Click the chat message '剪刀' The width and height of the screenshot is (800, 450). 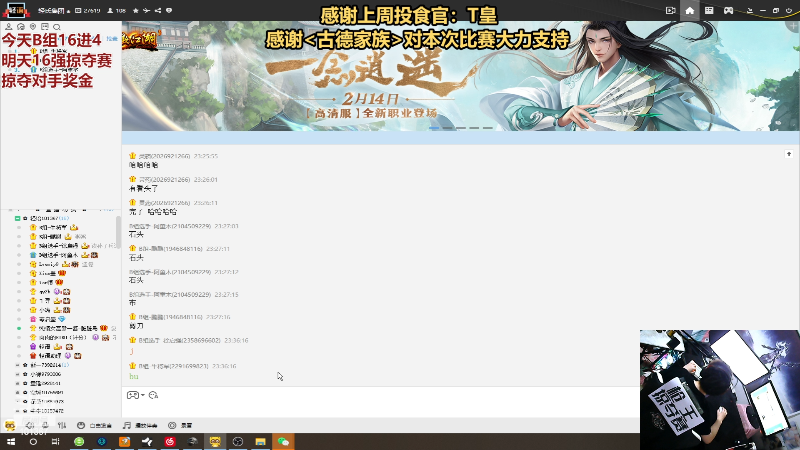click(136, 326)
